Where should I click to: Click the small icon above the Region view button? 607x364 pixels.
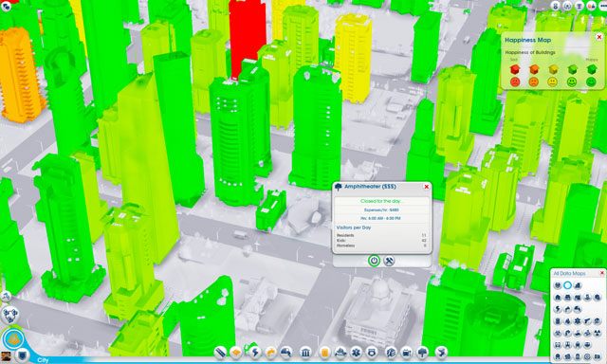pos(6,296)
